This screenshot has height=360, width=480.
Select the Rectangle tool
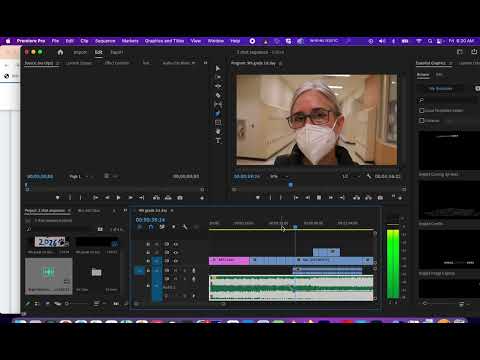point(218,122)
